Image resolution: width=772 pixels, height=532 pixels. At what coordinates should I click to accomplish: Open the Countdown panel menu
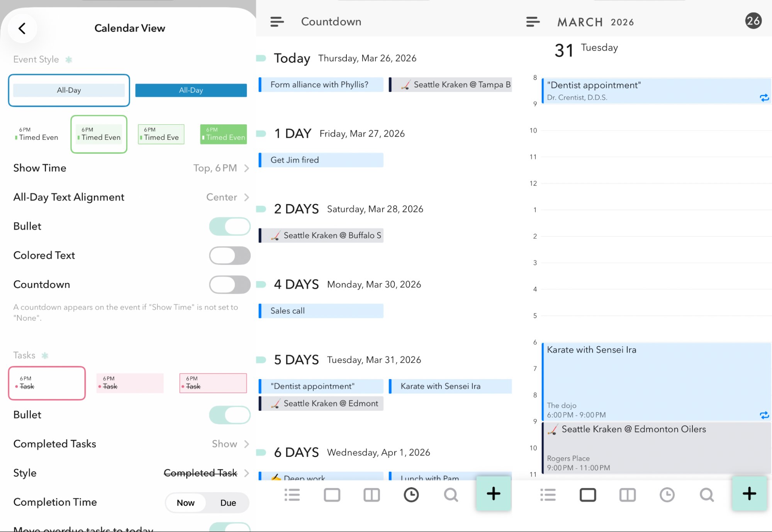(x=277, y=22)
